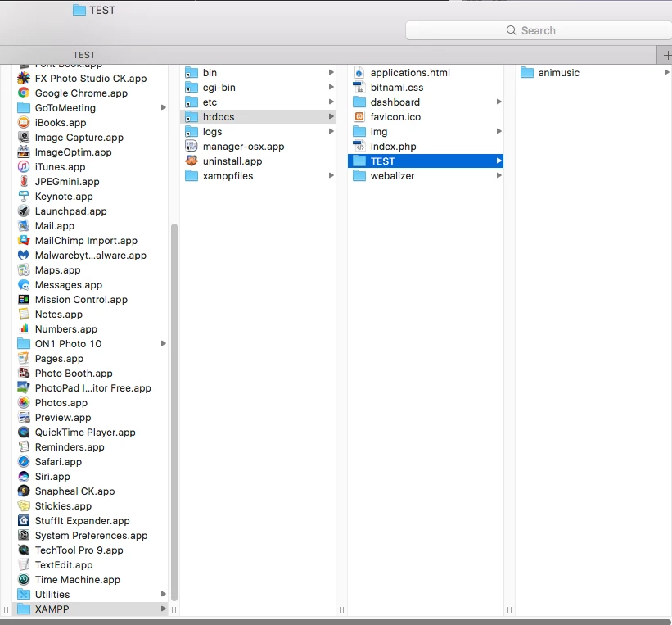Add a new Finder tab with plus button
The height and width of the screenshot is (625, 672).
point(665,56)
